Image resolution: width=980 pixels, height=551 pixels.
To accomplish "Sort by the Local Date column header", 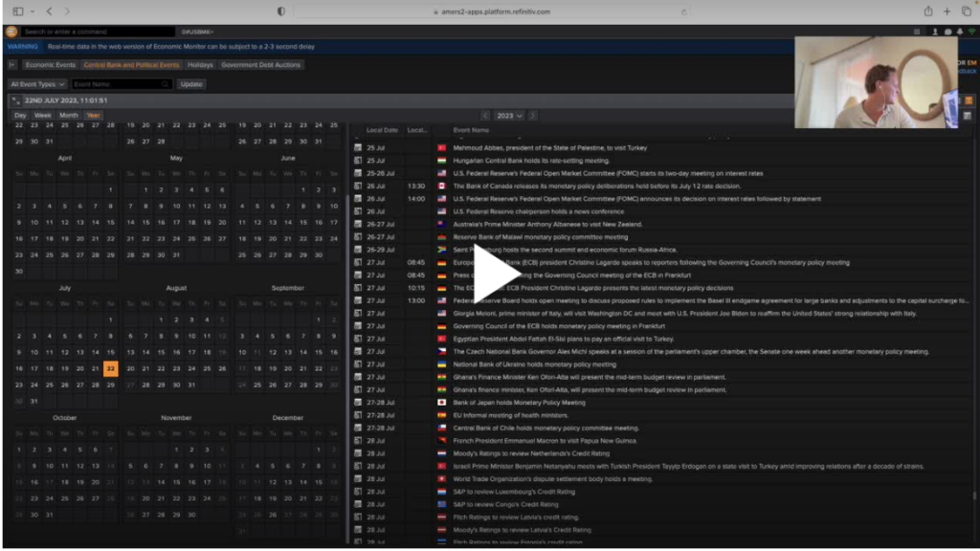I will pos(382,130).
